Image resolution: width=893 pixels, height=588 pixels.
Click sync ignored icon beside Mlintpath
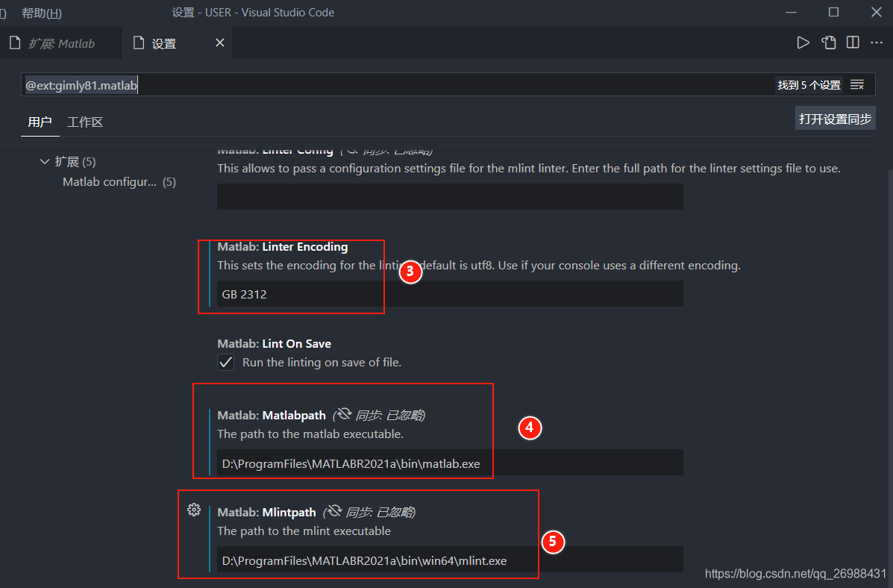pyautogui.click(x=333, y=511)
